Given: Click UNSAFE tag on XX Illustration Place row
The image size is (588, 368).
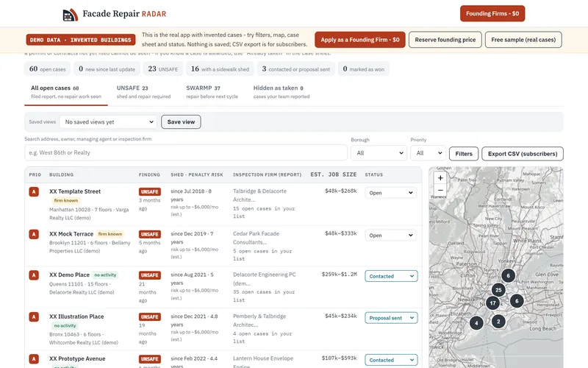Looking at the screenshot, I should coord(150,317).
